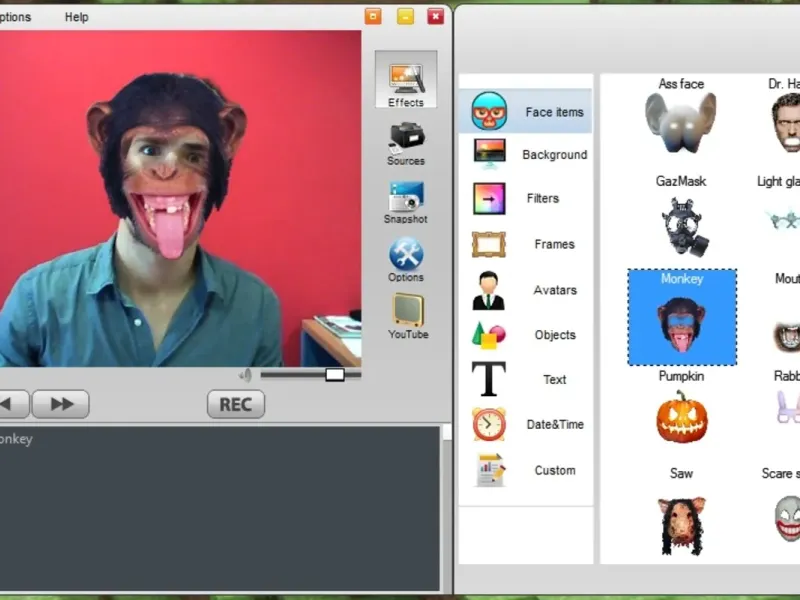
Task: Select the Monkey face effect
Action: pyautogui.click(x=682, y=317)
